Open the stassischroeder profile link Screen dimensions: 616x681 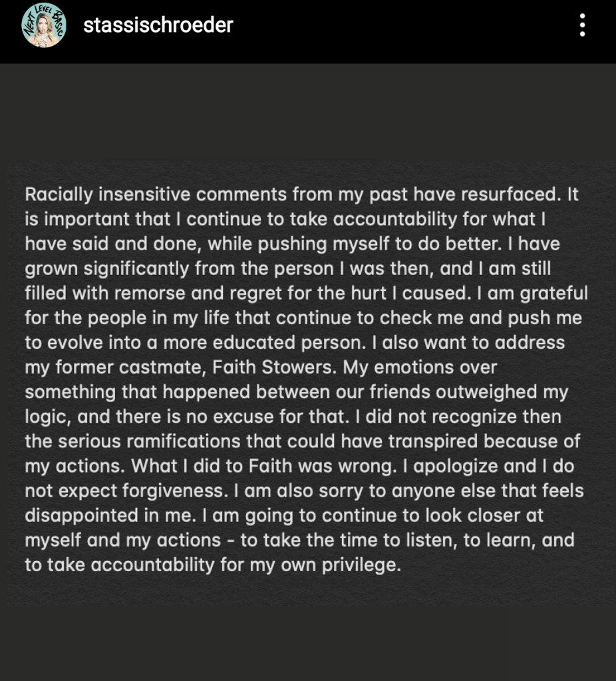coord(158,25)
